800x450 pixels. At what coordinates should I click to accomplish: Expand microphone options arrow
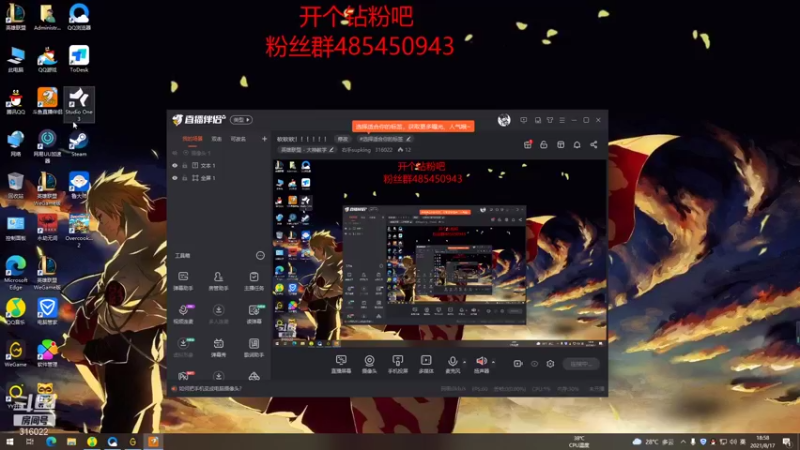pyautogui.click(x=464, y=362)
